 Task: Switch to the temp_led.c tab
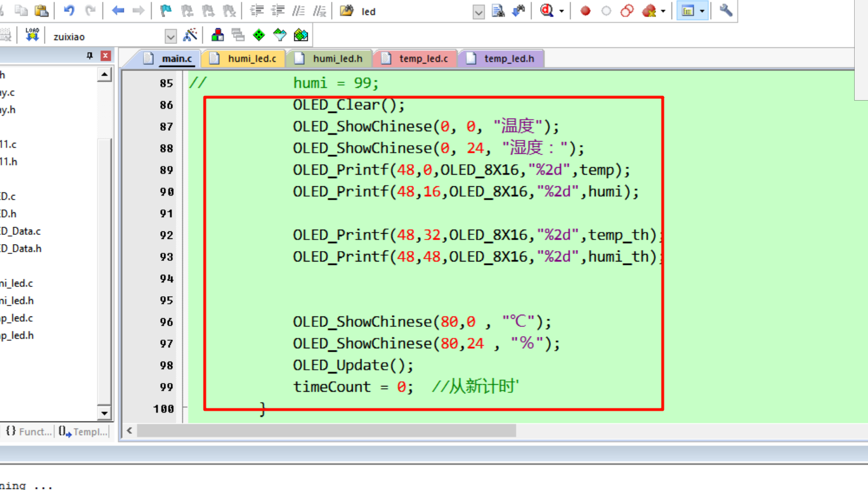pos(416,58)
